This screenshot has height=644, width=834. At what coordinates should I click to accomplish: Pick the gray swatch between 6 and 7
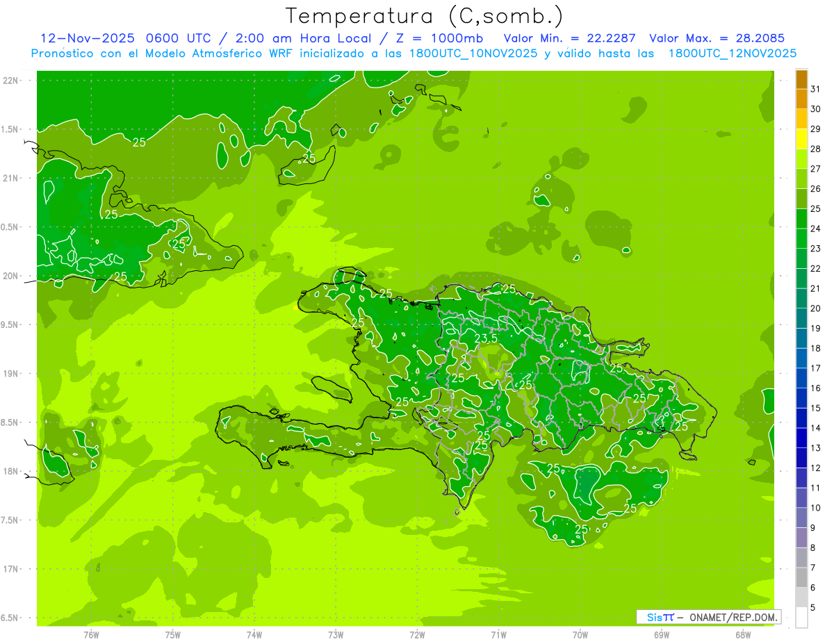(801, 577)
